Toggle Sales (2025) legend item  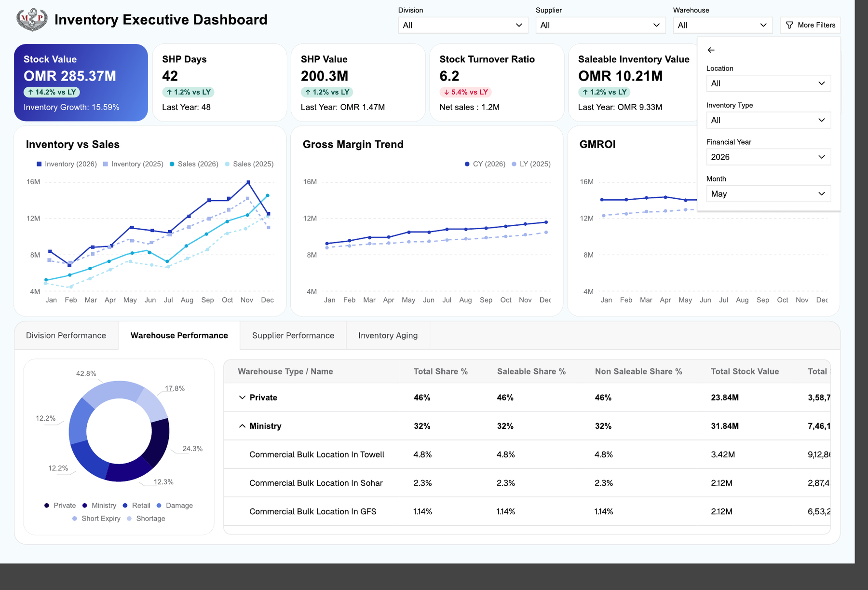click(249, 164)
